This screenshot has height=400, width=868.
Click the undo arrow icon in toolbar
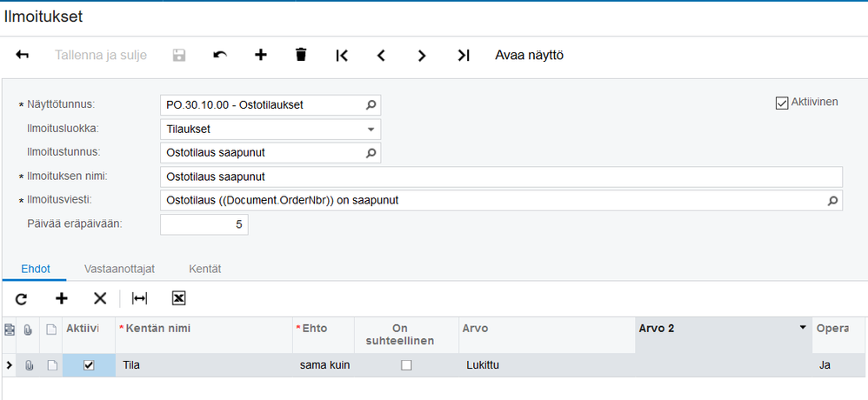click(220, 56)
